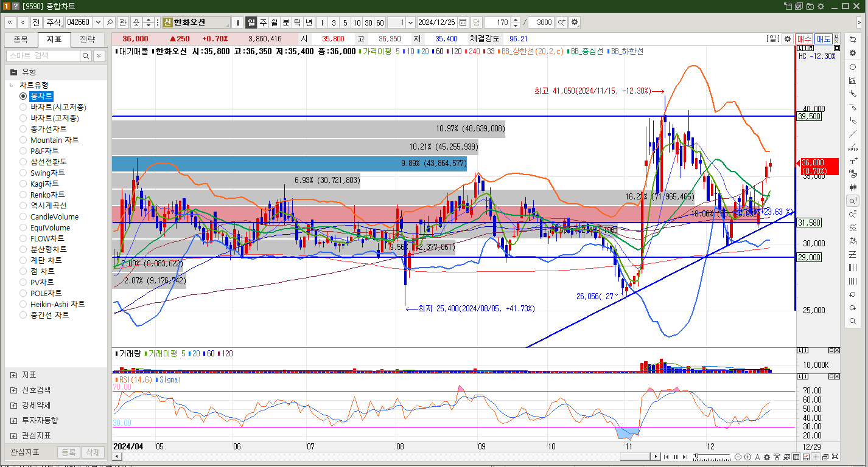Screen dimensions: 868x467
Task: Click the camera capture icon in the title bar
Action: (x=810, y=6)
